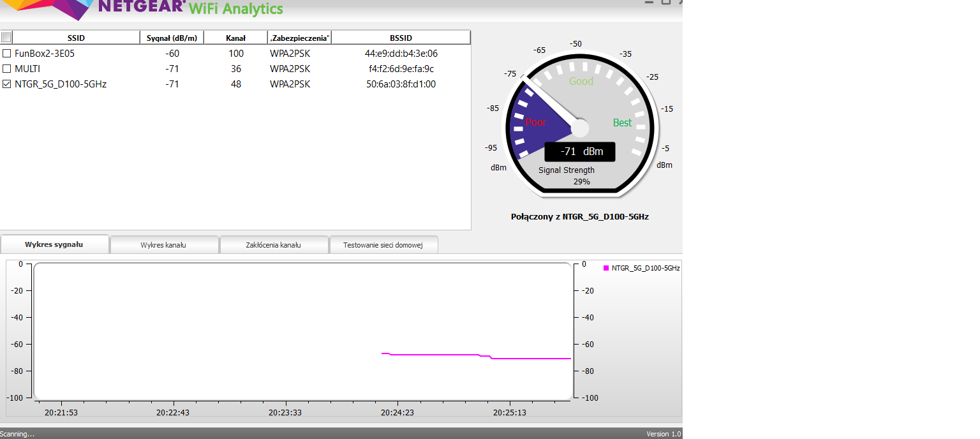Check the FunBox2-3E05 network checkbox
The width and height of the screenshot is (980, 439).
pyautogui.click(x=7, y=54)
